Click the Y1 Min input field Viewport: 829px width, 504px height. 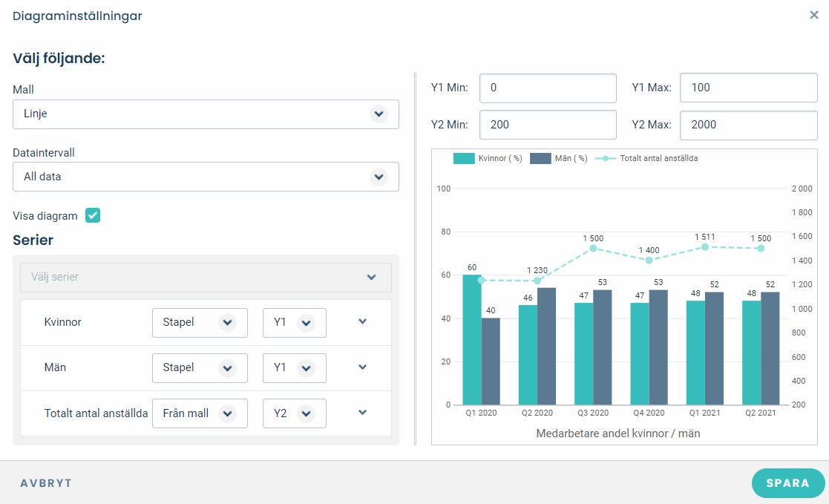click(548, 88)
